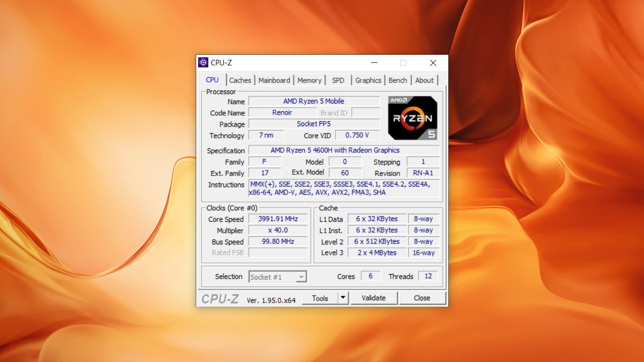The height and width of the screenshot is (362, 644).
Task: Open the Caches tab
Action: [x=240, y=80]
